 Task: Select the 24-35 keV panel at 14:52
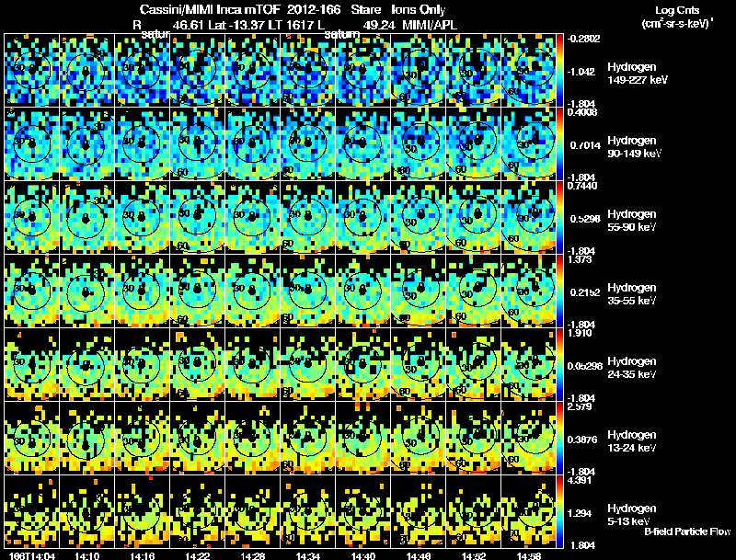pyautogui.click(x=474, y=364)
